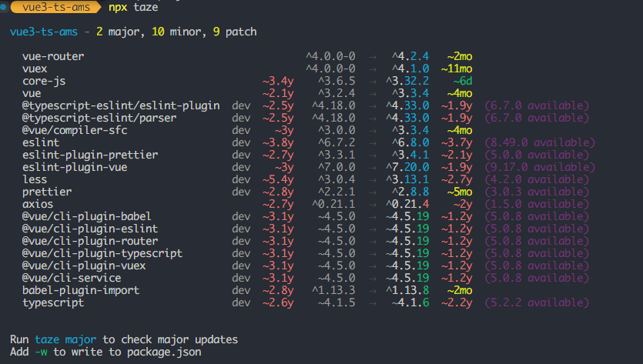Click the 'dev' tag on prettier row

241,192
